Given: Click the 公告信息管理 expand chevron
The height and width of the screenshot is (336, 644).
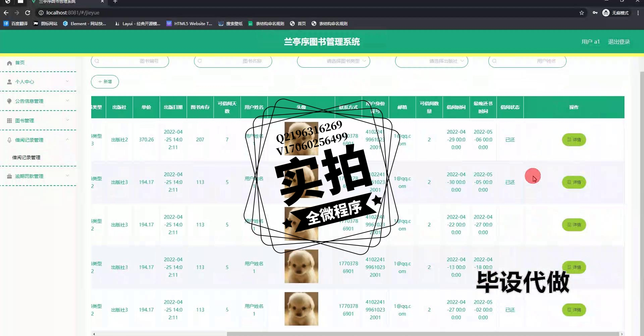Looking at the screenshot, I should [x=67, y=101].
